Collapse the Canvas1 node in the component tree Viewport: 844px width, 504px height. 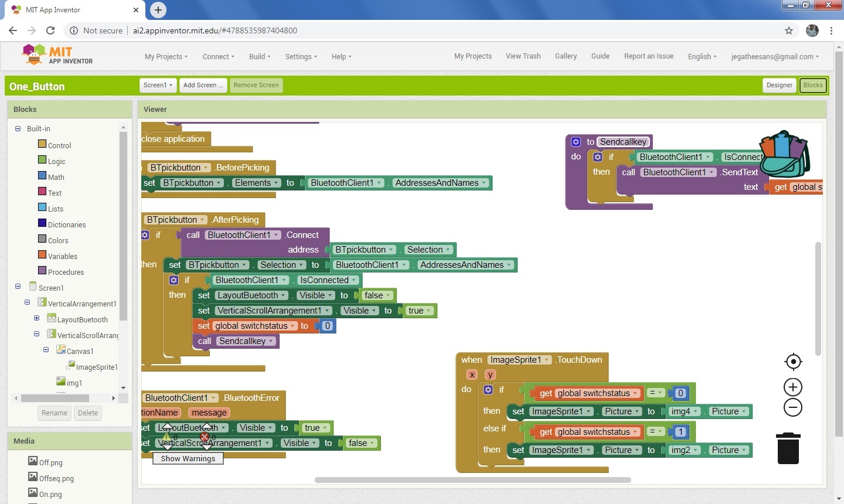tap(46, 349)
